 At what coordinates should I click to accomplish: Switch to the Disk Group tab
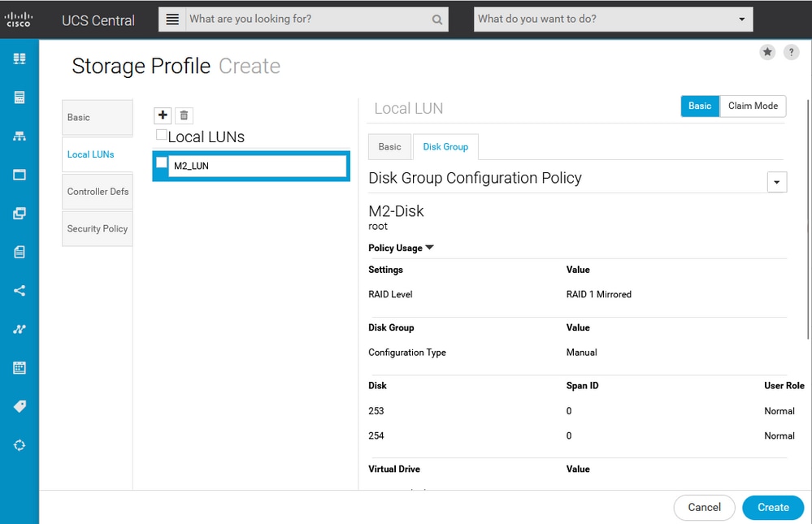pos(445,147)
